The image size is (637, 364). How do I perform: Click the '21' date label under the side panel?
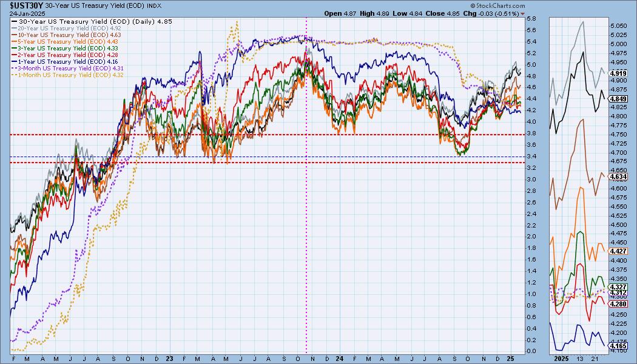pos(595,359)
